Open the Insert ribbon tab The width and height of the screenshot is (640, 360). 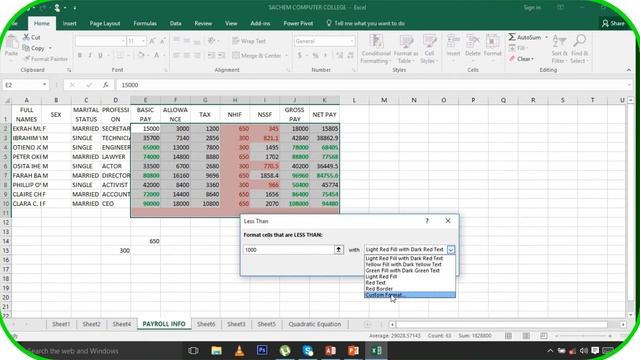pyautogui.click(x=69, y=23)
